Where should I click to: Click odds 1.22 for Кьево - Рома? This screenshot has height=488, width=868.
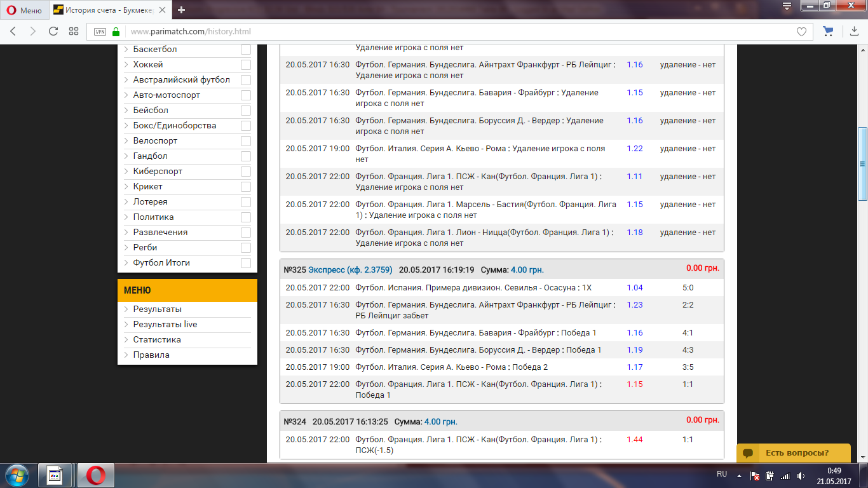point(635,149)
